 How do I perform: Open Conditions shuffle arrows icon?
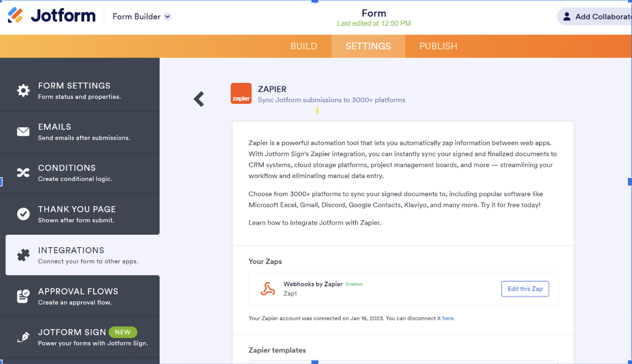pos(23,173)
